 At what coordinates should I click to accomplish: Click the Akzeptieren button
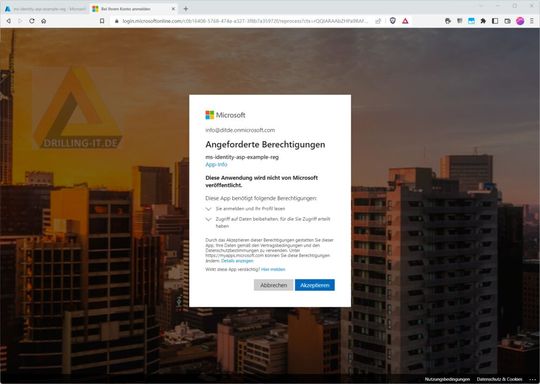click(x=314, y=285)
